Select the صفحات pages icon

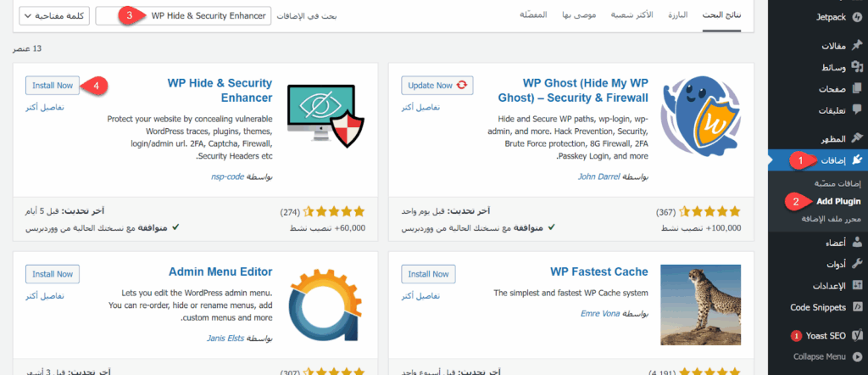click(857, 88)
